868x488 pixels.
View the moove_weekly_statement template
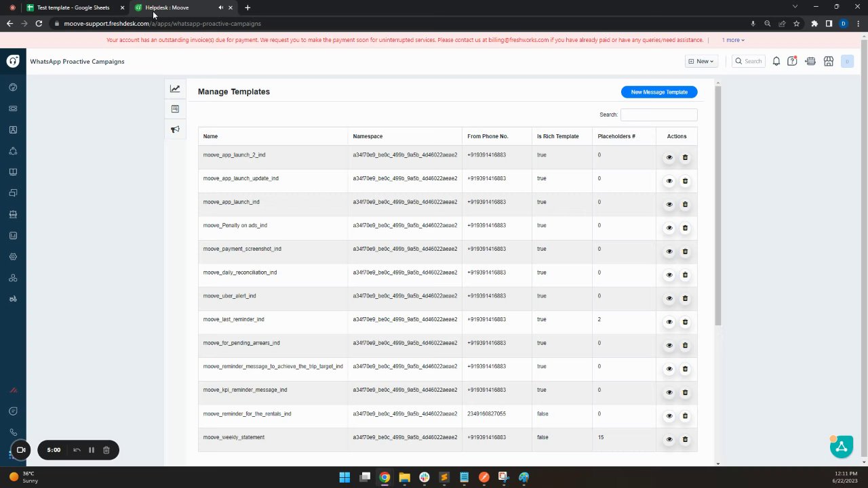669,439
